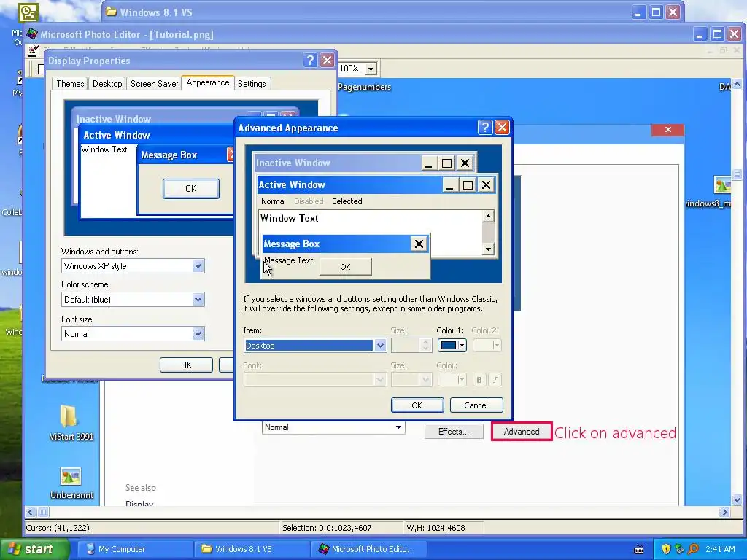
Task: Open the Photo Editor zoom percentage dropdown
Action: pos(371,69)
